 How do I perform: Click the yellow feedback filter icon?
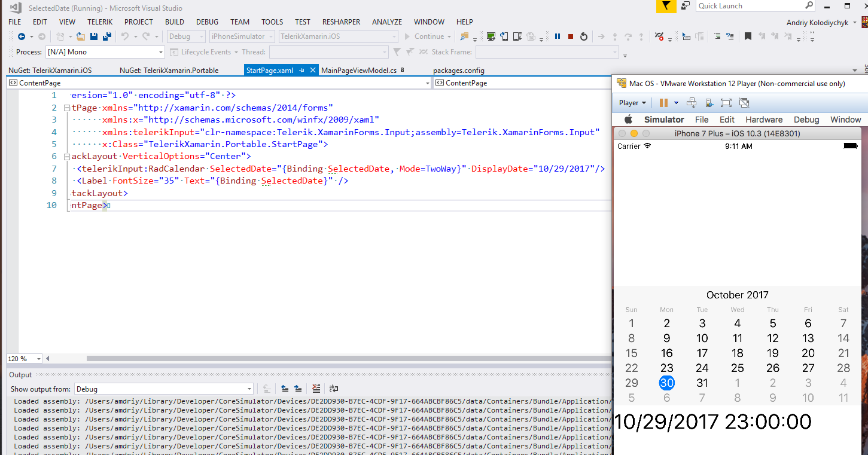pos(665,6)
